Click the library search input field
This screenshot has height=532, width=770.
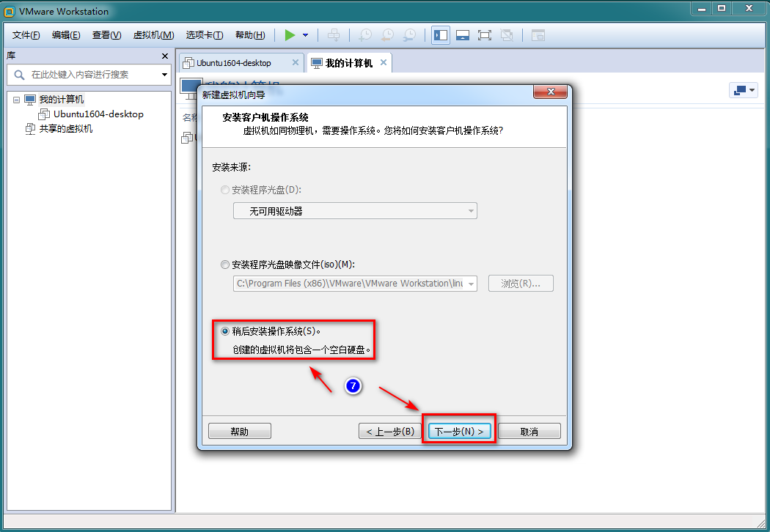point(89,75)
